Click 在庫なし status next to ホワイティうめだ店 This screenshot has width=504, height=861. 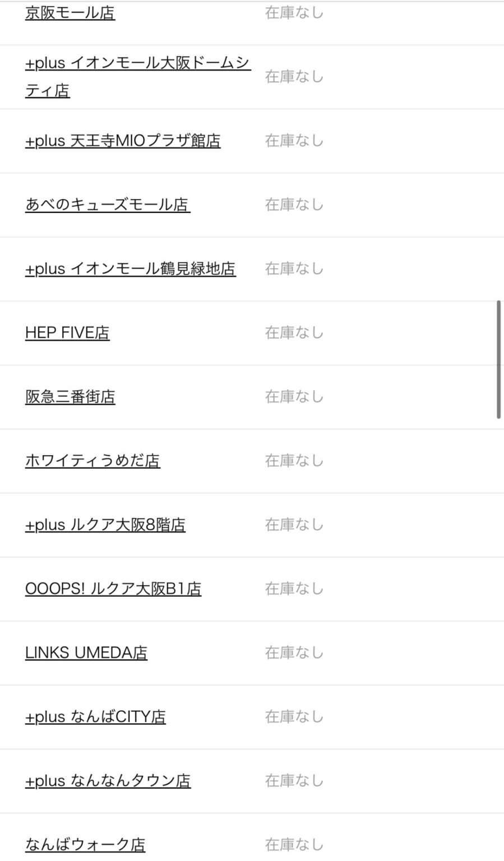(x=294, y=461)
